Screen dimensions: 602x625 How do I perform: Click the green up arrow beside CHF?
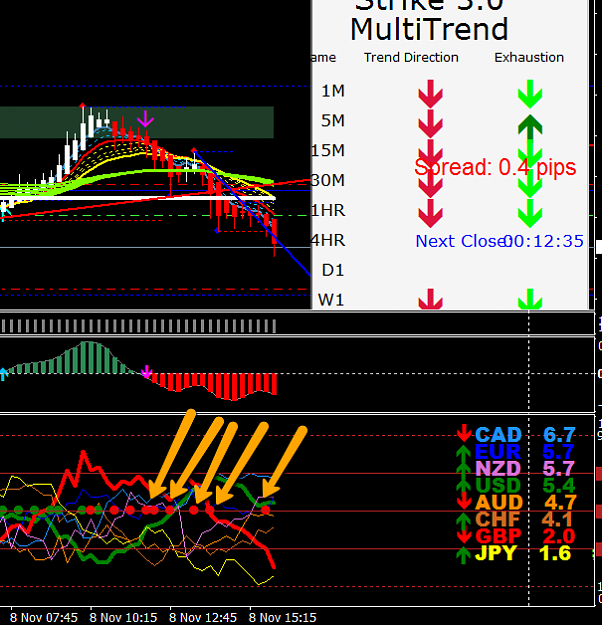463,521
